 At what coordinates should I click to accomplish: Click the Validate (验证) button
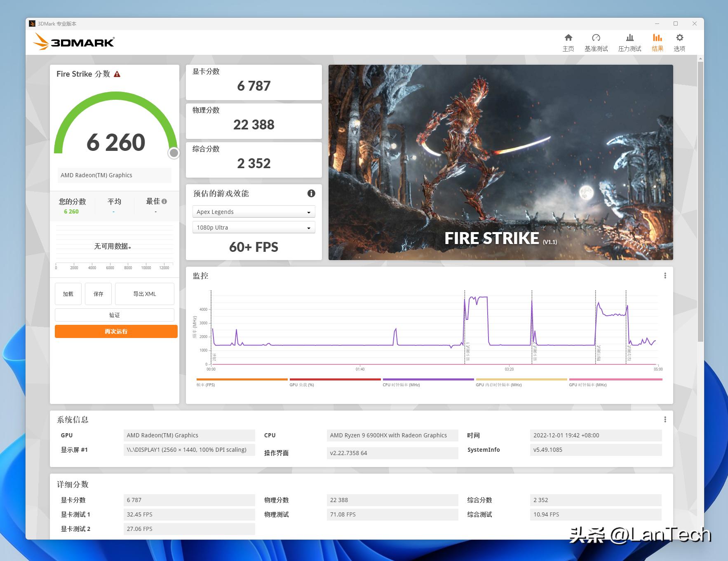tap(114, 315)
